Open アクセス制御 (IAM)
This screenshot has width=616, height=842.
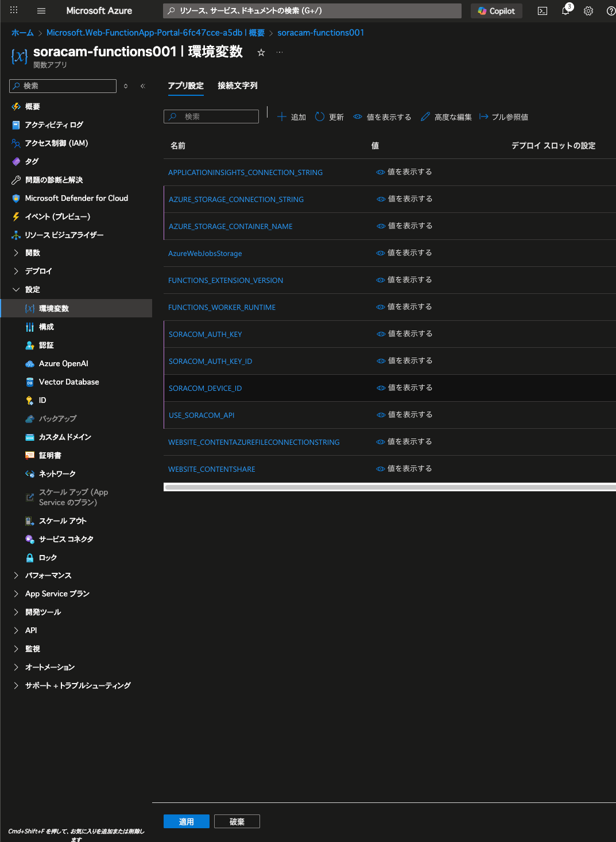(x=56, y=143)
